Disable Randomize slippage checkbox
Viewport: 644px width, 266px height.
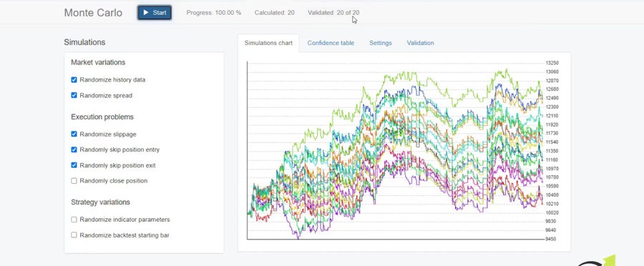(74, 134)
